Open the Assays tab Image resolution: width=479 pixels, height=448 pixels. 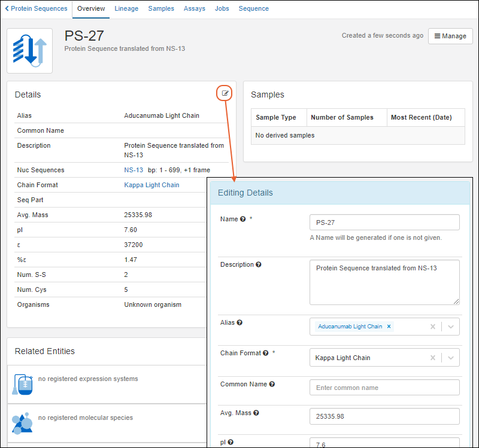coord(195,9)
